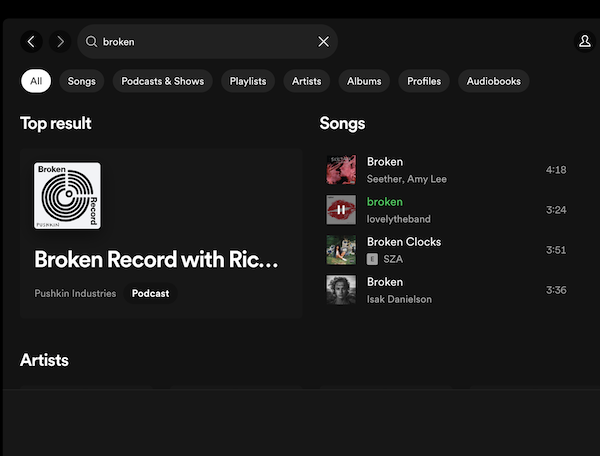Show Podcasts & Shows results
This screenshot has width=600, height=456.
tap(162, 81)
